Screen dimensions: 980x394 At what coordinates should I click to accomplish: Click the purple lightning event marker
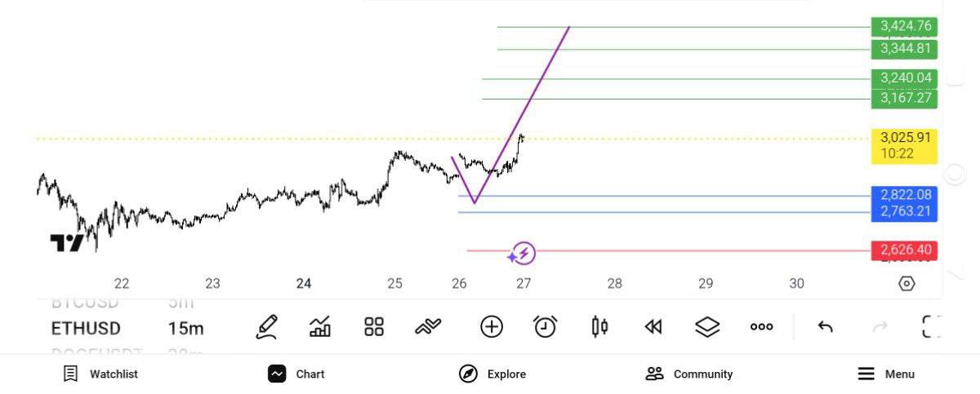524,254
